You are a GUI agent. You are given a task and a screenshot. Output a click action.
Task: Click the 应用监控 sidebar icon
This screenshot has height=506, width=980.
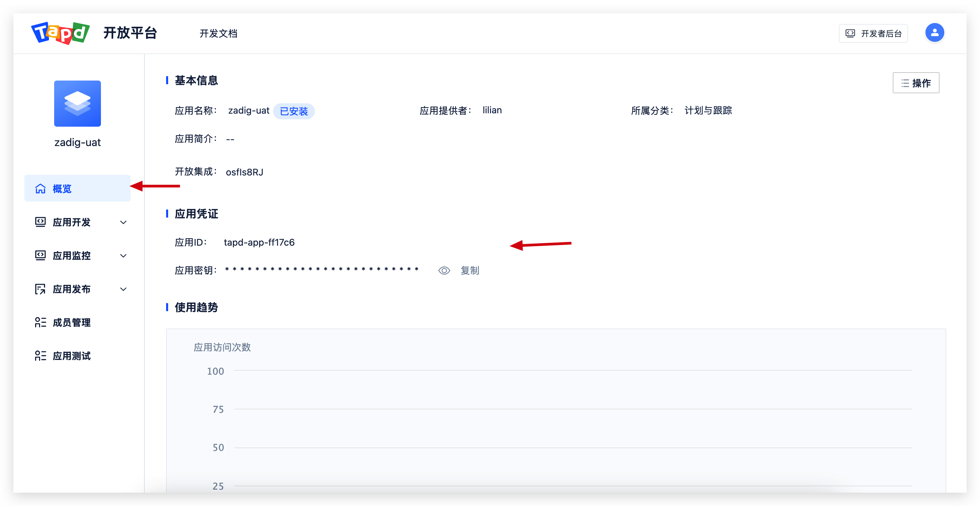coord(40,256)
